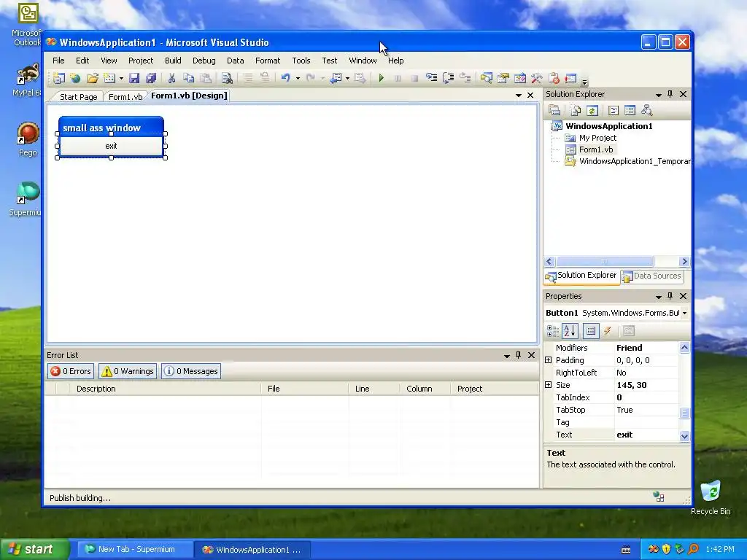
Task: Click the Add New Item toolbar icon
Action: (x=109, y=78)
